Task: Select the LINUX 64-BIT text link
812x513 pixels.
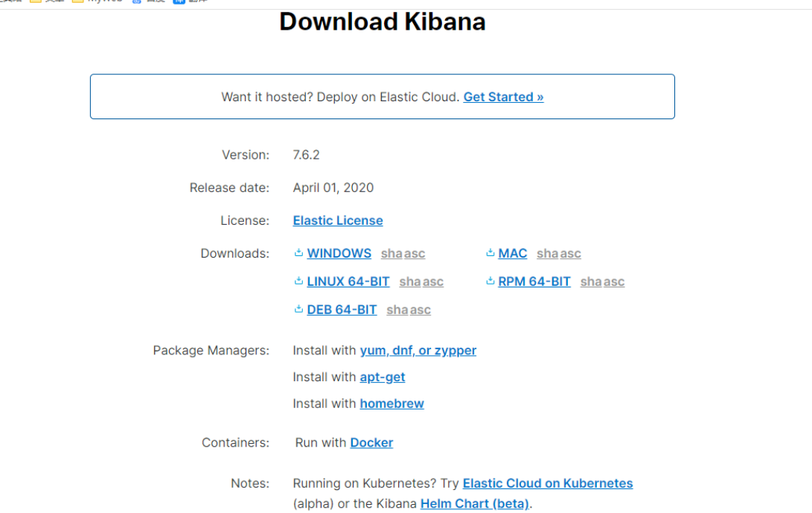Action: click(348, 282)
